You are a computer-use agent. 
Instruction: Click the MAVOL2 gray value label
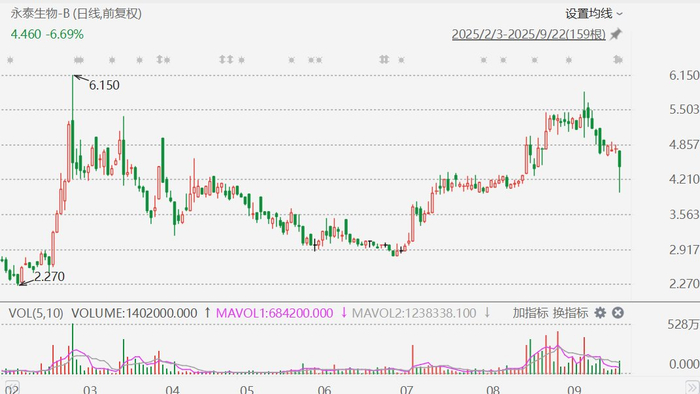(x=414, y=313)
